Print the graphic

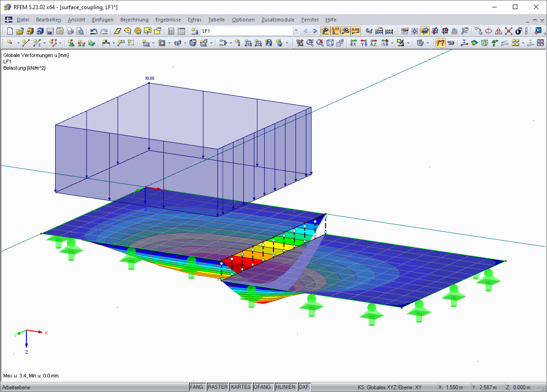70,31
